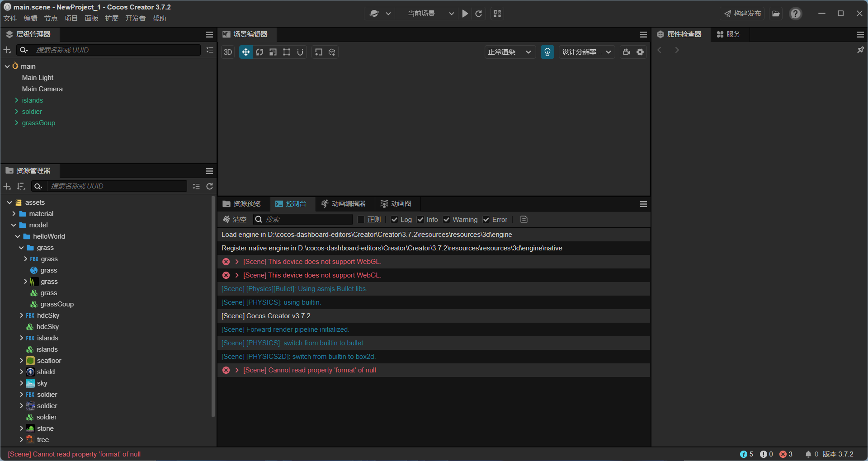Viewport: 868px width, 461px height.
Task: Pin the inspector panel
Action: 860,50
